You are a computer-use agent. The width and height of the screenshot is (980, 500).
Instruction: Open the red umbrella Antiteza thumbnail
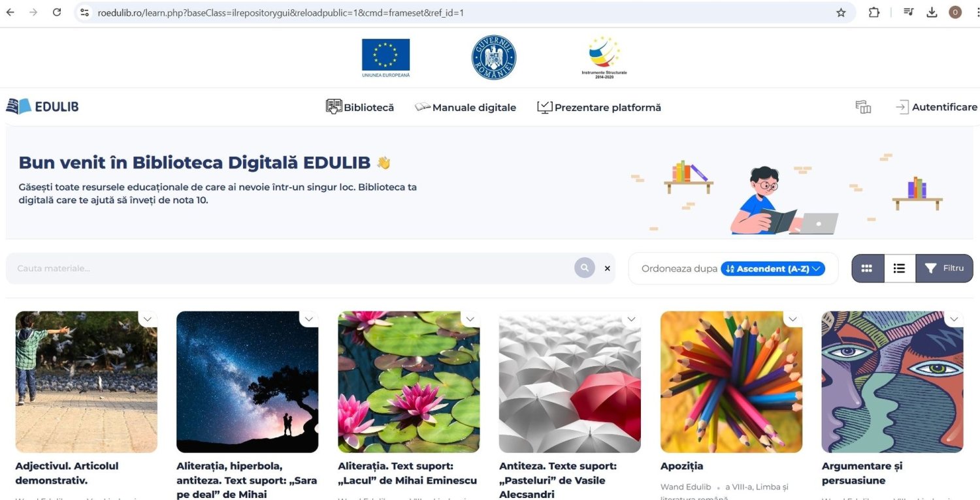[570, 382]
